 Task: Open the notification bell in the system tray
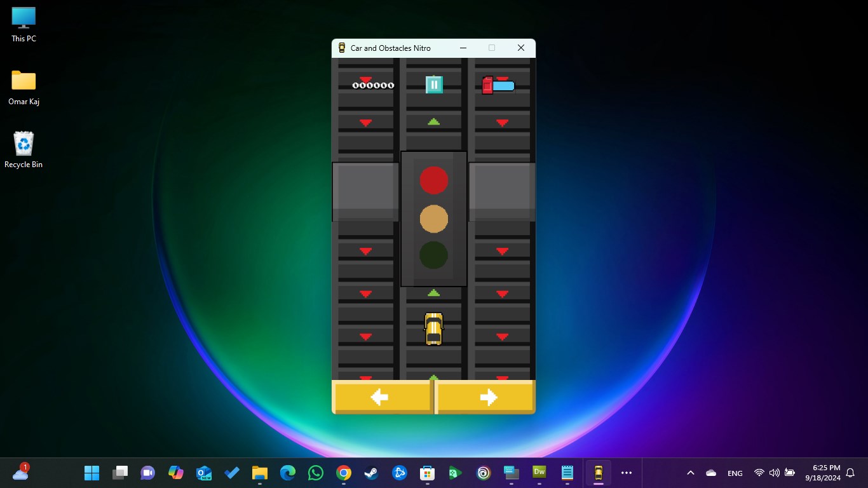pos(850,473)
